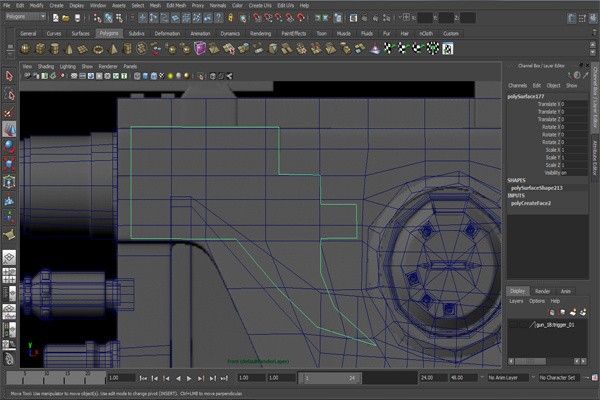The image size is (600, 400).
Task: Click the Open Scene folder icon
Action: (66, 18)
